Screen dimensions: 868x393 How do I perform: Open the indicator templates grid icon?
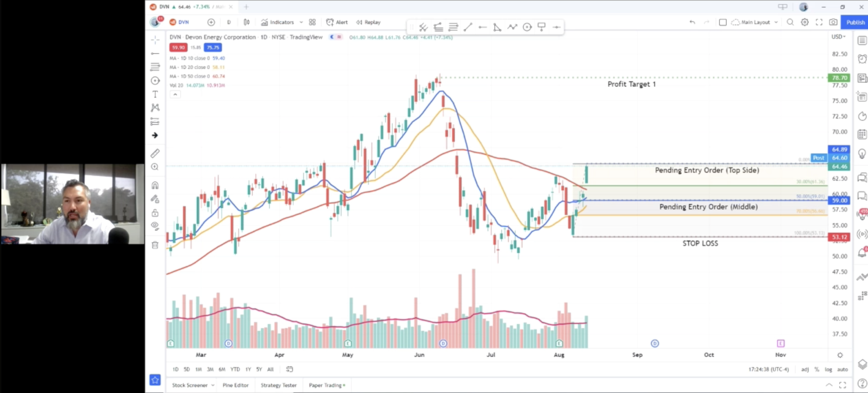point(312,22)
